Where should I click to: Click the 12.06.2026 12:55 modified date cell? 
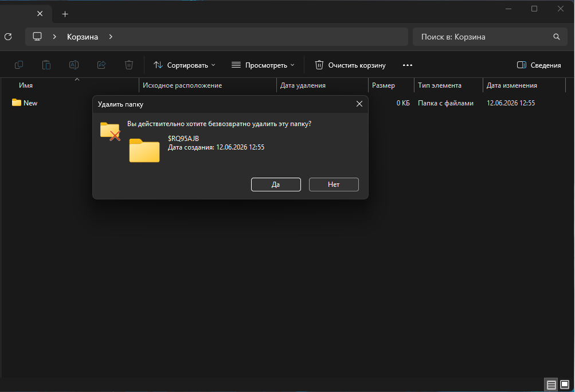510,103
